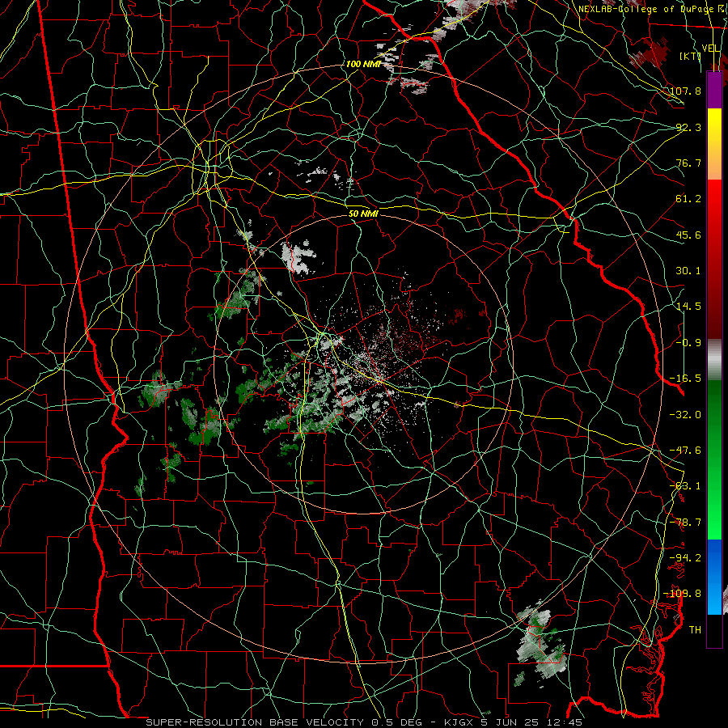This screenshot has width=728, height=728.
Task: Pick the 76.7 value on the legend
Action: pos(689,163)
